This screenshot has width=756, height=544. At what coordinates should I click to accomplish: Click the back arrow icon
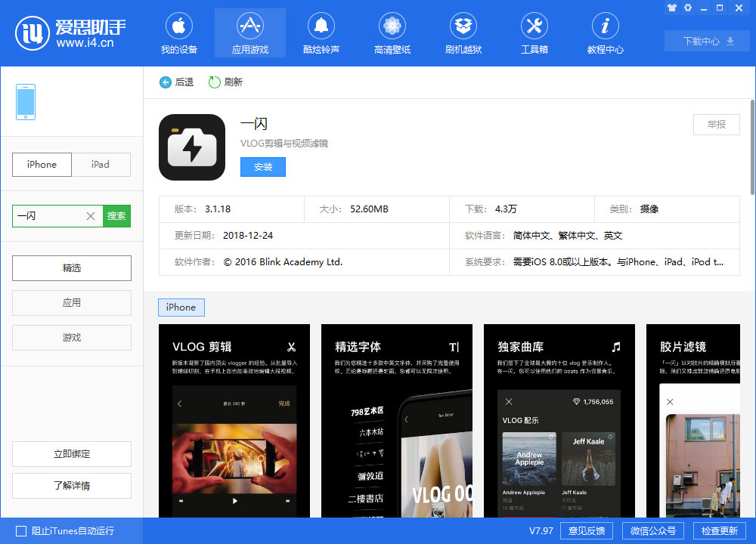click(x=166, y=82)
